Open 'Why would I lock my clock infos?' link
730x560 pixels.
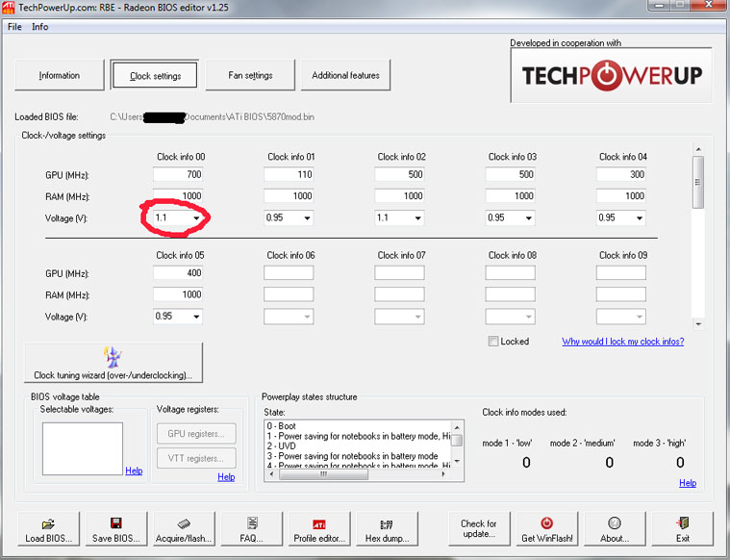point(623,342)
